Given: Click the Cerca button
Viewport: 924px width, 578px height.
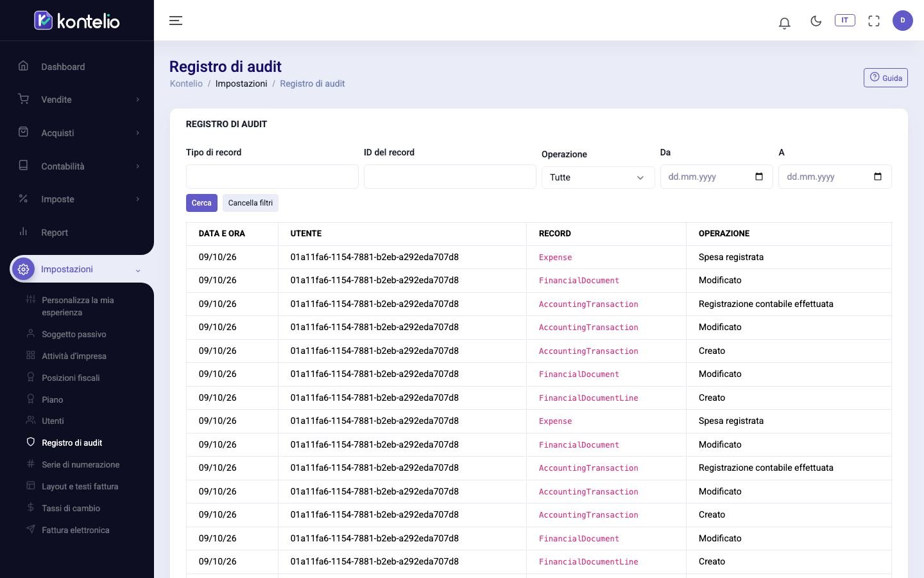Looking at the screenshot, I should click(201, 203).
